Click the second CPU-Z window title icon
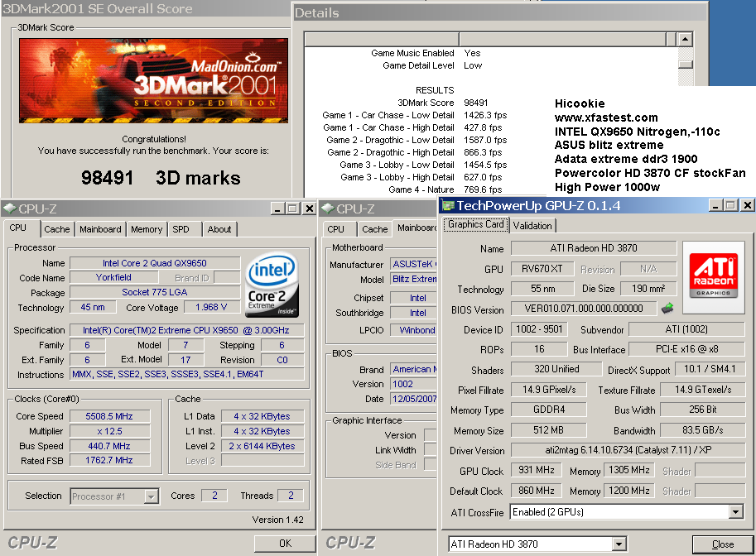The image size is (756, 556). 328,208
